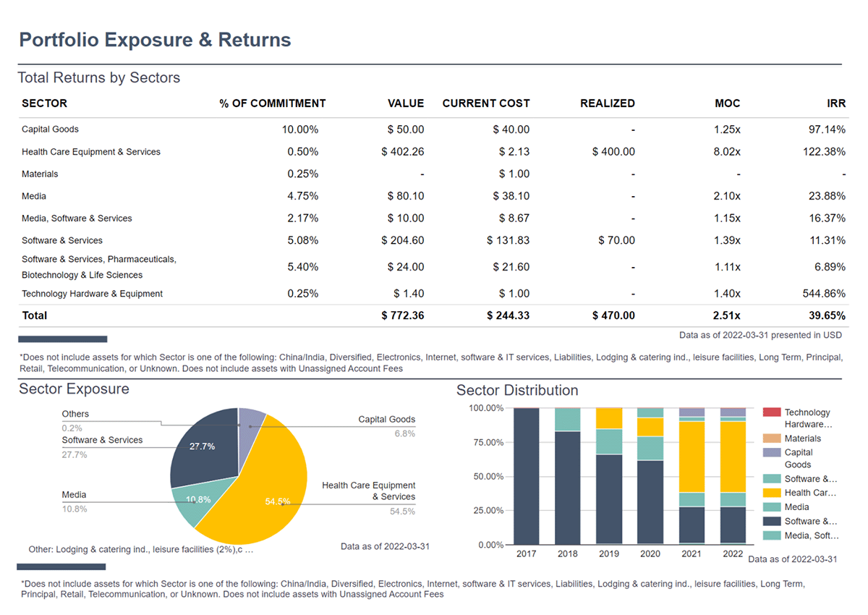
Task: Click the Software & Services 27.7% pie segment
Action: click(203, 447)
